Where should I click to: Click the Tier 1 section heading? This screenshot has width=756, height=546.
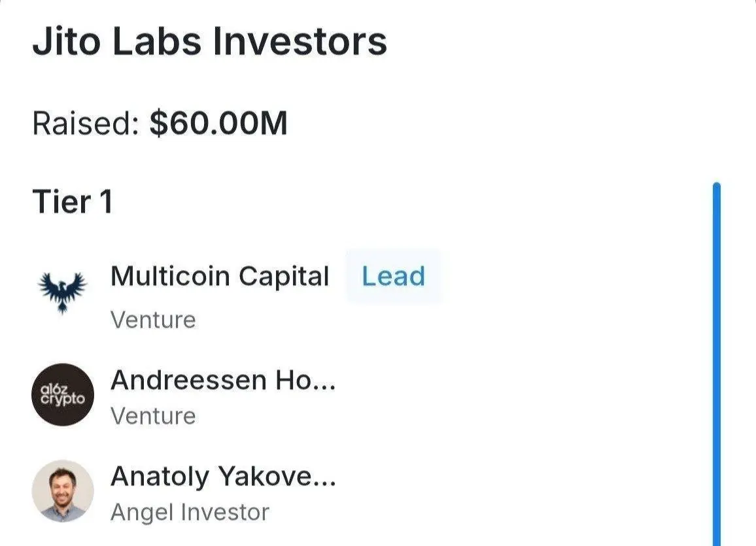pyautogui.click(x=73, y=201)
